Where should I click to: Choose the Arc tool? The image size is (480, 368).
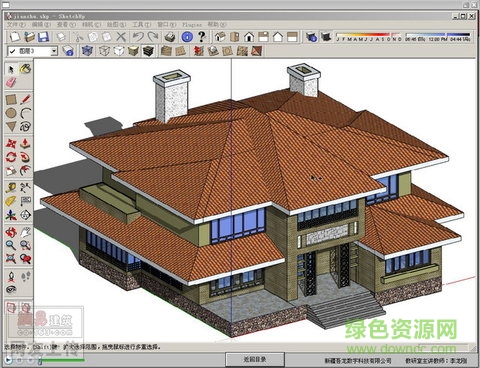[x=25, y=113]
